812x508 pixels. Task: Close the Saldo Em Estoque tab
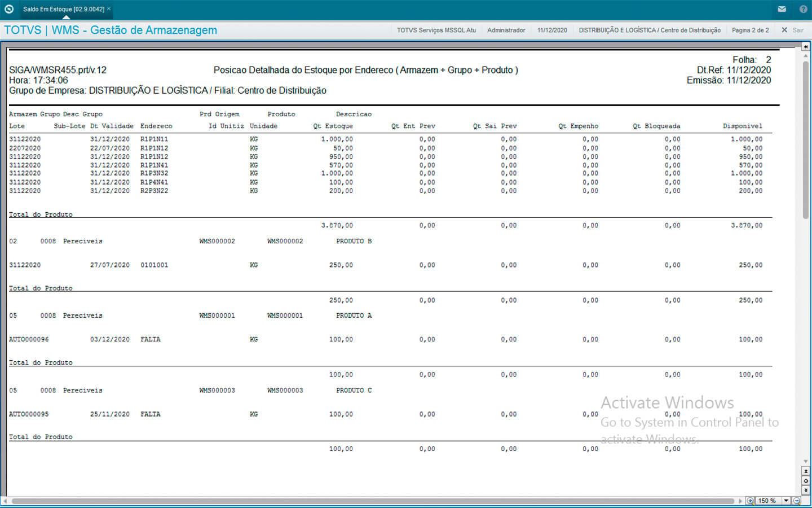[x=109, y=9]
